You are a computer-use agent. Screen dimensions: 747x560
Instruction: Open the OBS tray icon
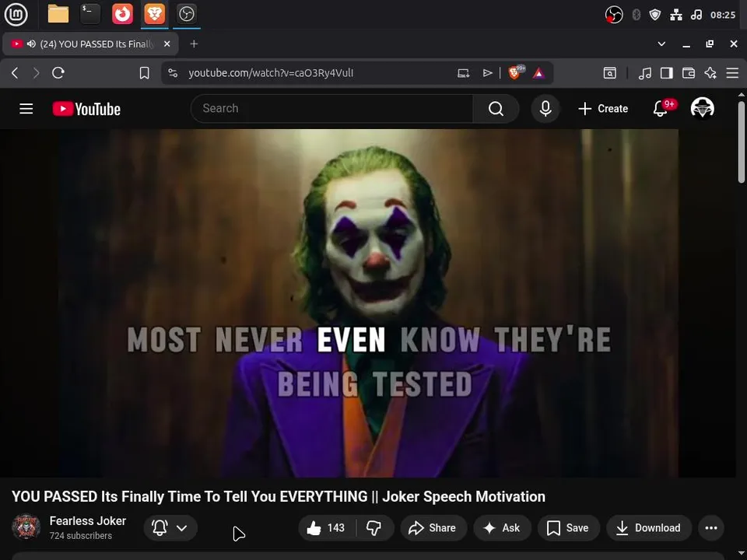(x=614, y=15)
